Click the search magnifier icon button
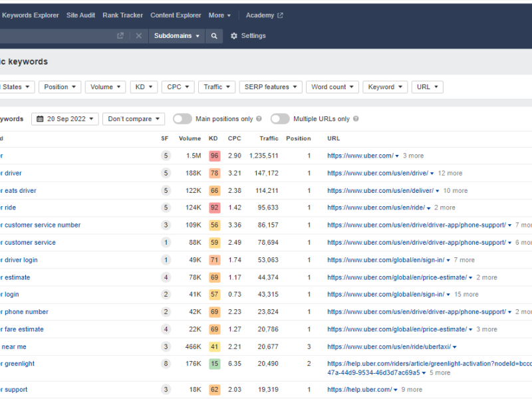 click(213, 36)
